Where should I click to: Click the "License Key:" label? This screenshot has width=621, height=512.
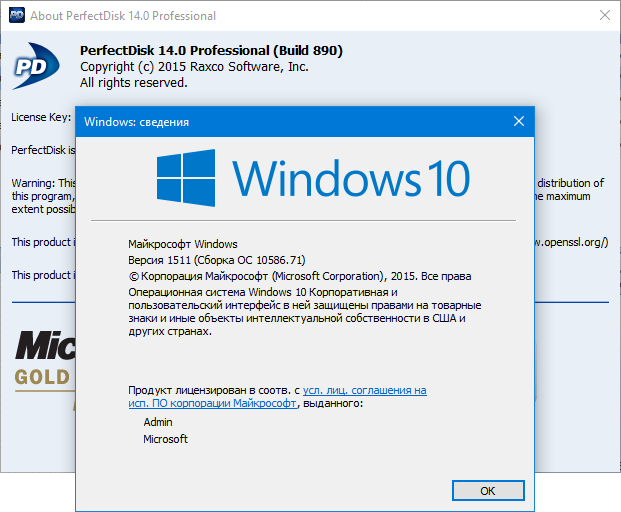40,117
